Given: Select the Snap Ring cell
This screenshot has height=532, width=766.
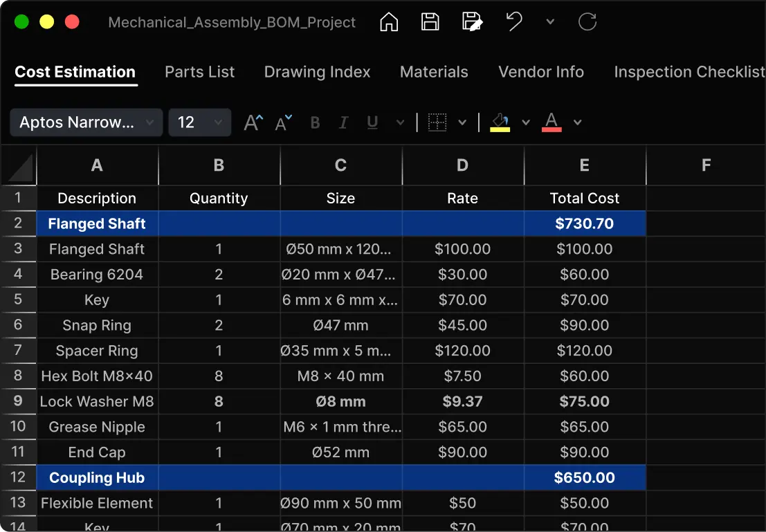Looking at the screenshot, I should click(x=97, y=325).
